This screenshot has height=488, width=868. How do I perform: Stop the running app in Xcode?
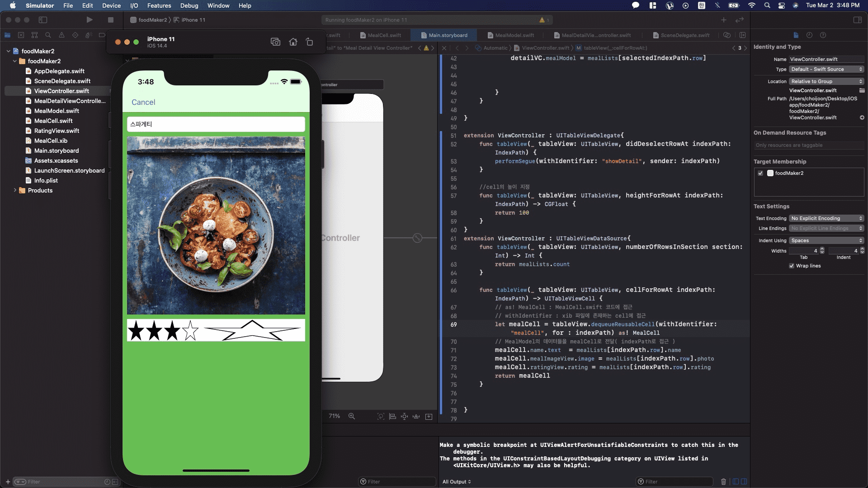110,20
